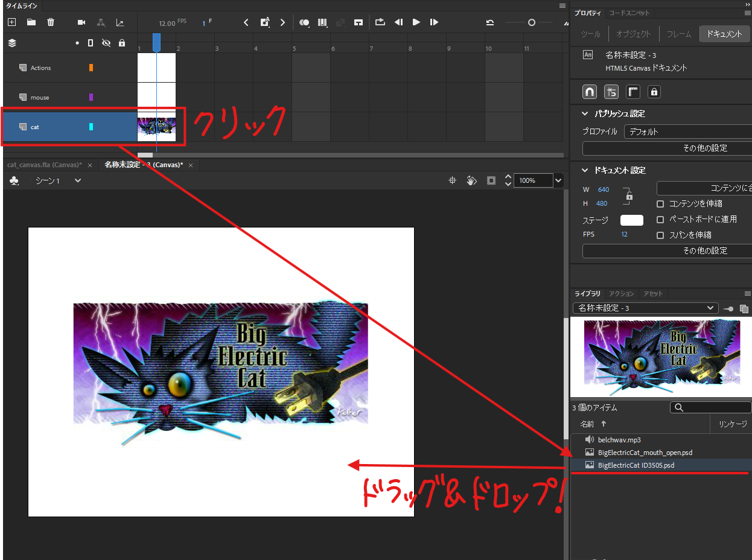
Task: Tick the スパンを伸縮 checkbox
Action: click(x=660, y=235)
